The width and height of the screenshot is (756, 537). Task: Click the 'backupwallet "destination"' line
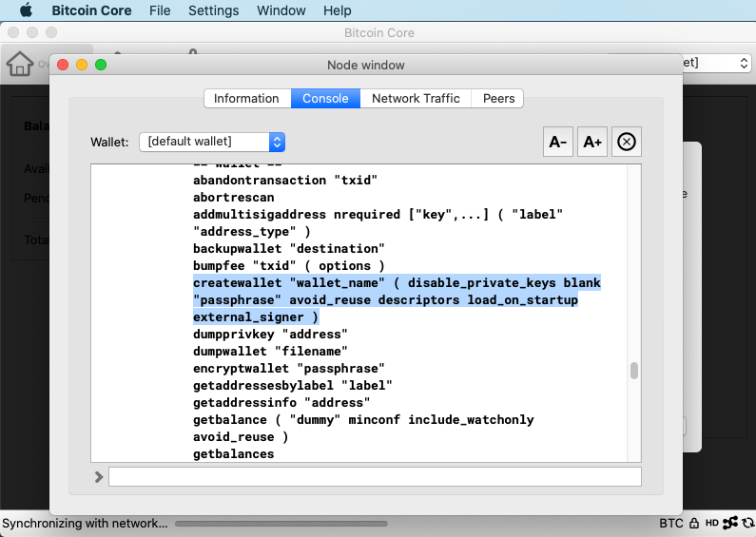(289, 249)
